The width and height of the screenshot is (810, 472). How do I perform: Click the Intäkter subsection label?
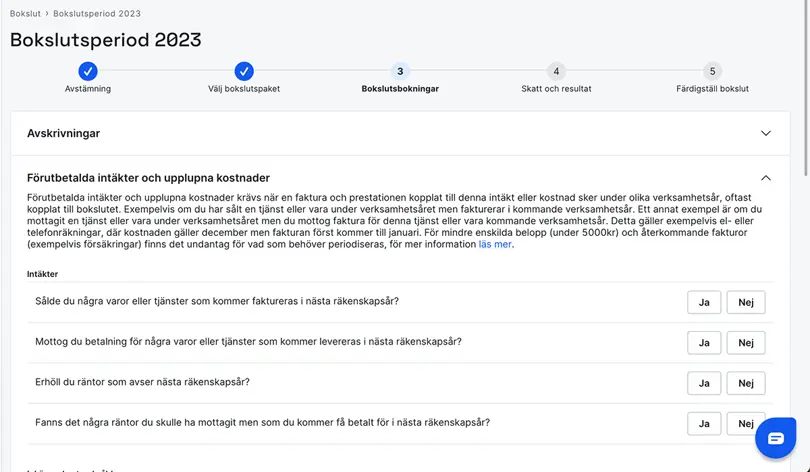pyautogui.click(x=42, y=274)
